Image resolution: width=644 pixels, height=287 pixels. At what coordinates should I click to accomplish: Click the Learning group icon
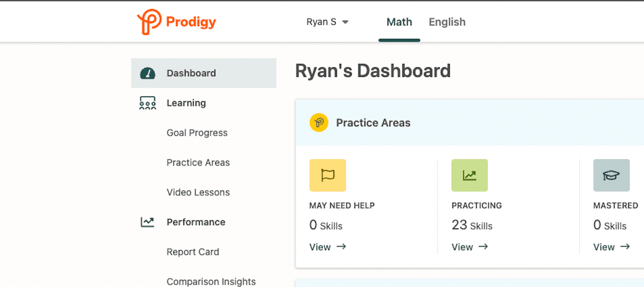pyautogui.click(x=147, y=103)
